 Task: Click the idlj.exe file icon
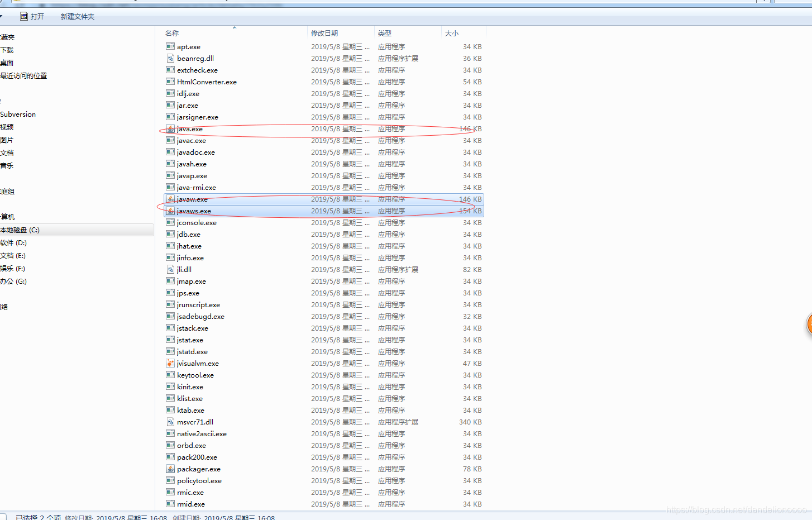(170, 93)
